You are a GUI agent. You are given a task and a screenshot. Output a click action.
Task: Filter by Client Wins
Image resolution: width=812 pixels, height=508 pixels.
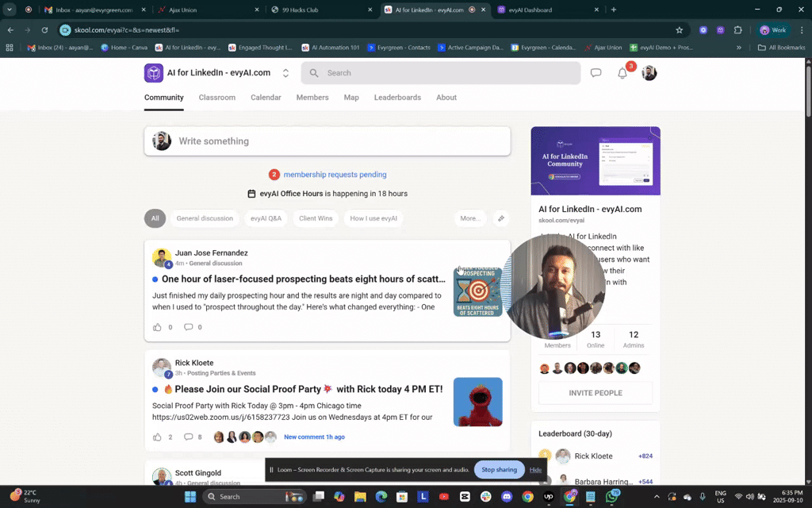pyautogui.click(x=316, y=218)
